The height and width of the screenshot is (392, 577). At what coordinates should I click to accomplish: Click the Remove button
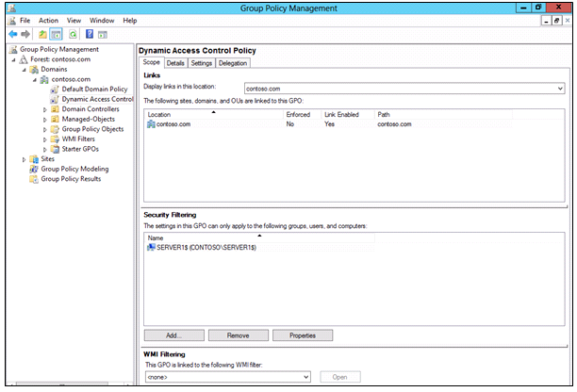[x=239, y=335]
